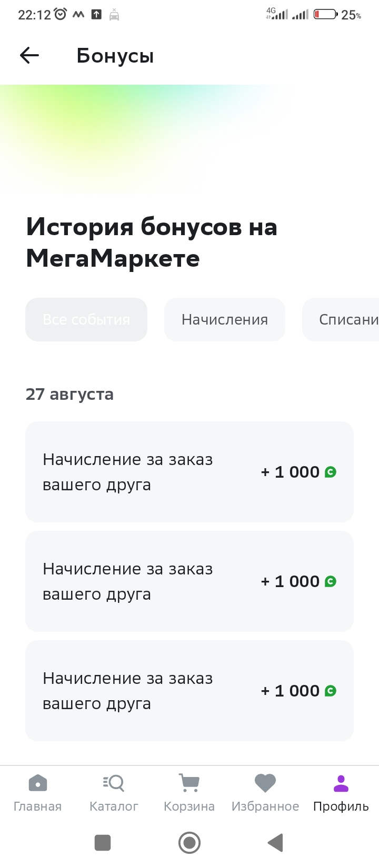Viewport: 379px width, 868px height.
Task: Open the Главная home icon
Action: (37, 783)
